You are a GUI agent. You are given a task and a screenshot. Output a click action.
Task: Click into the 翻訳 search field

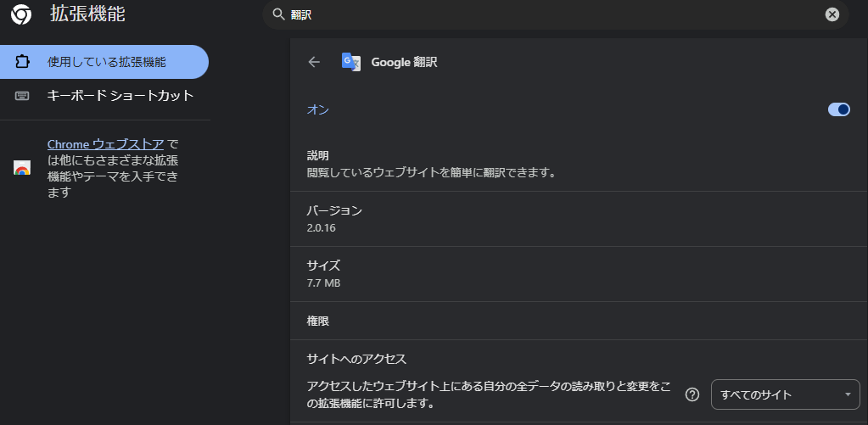(x=555, y=14)
